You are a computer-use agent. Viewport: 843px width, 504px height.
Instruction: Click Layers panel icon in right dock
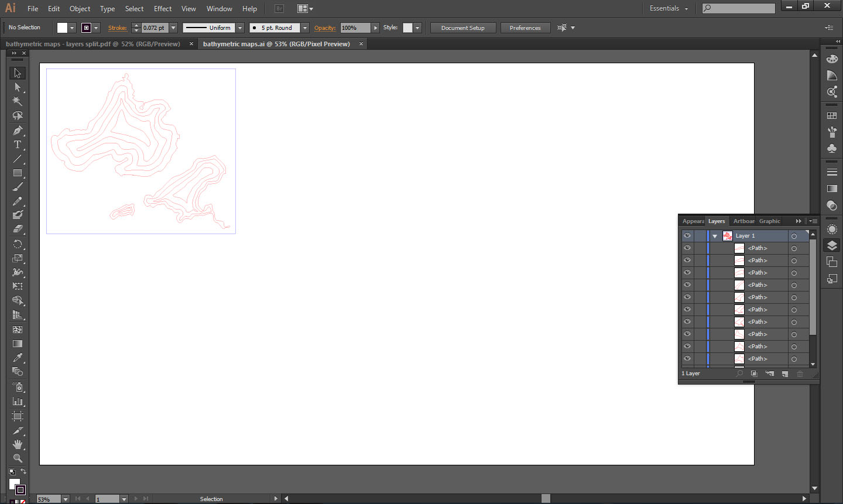832,245
